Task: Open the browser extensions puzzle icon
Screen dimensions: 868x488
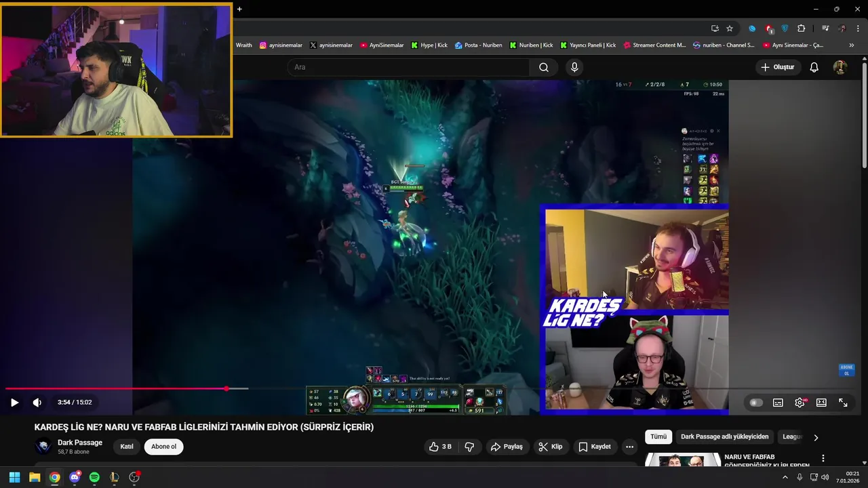Action: coord(802,28)
